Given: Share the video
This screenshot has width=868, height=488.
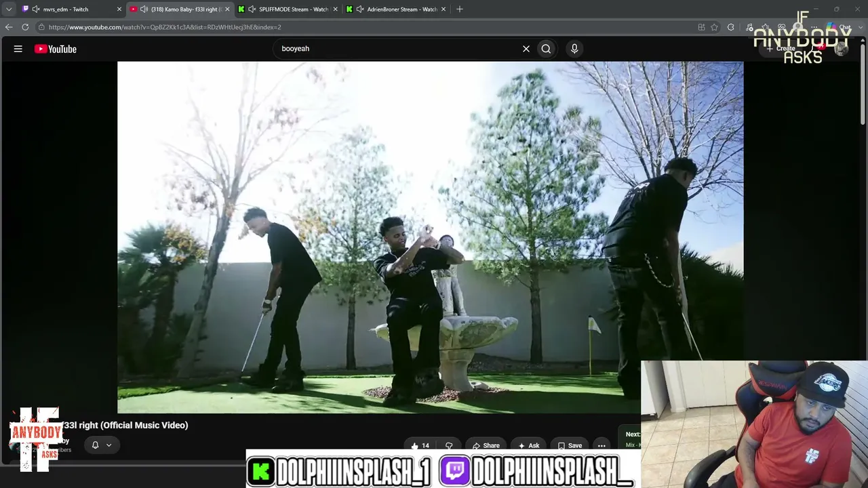Looking at the screenshot, I should click(486, 445).
